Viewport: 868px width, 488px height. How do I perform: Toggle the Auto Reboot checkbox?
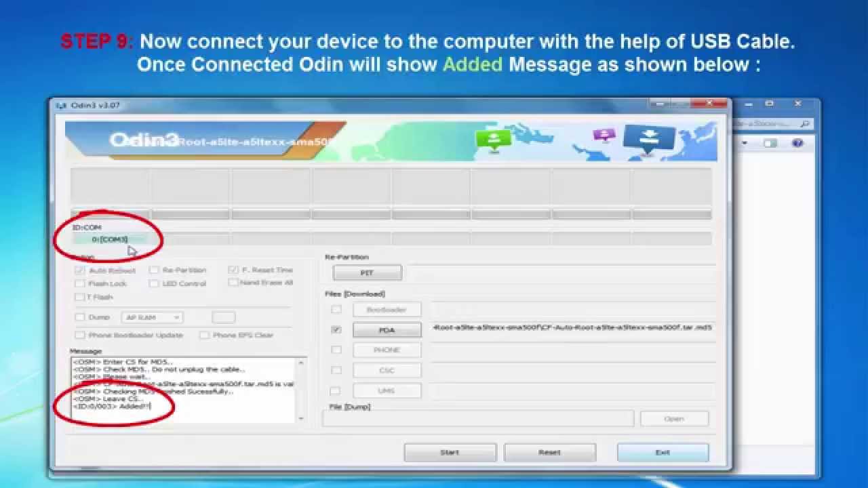pos(80,270)
